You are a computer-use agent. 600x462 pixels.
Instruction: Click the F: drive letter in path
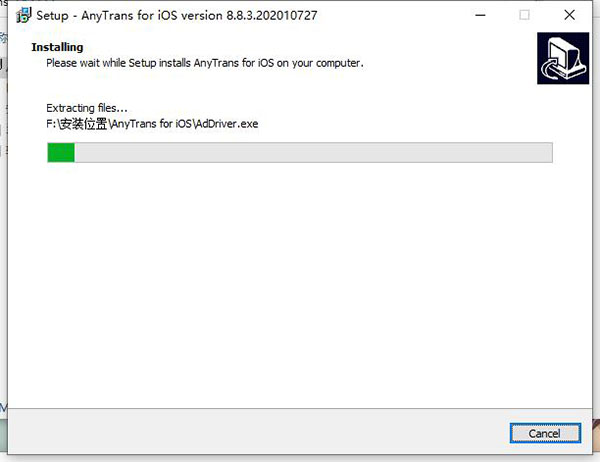coord(51,123)
